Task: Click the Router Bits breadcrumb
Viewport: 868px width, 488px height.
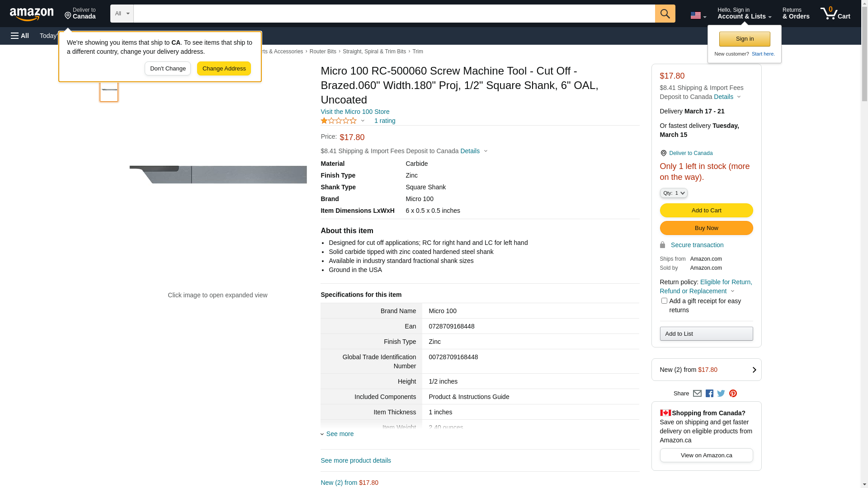Action: click(x=322, y=52)
